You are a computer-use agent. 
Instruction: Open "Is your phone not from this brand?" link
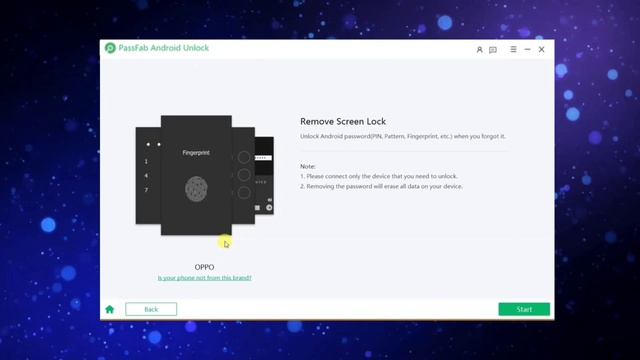(x=204, y=278)
